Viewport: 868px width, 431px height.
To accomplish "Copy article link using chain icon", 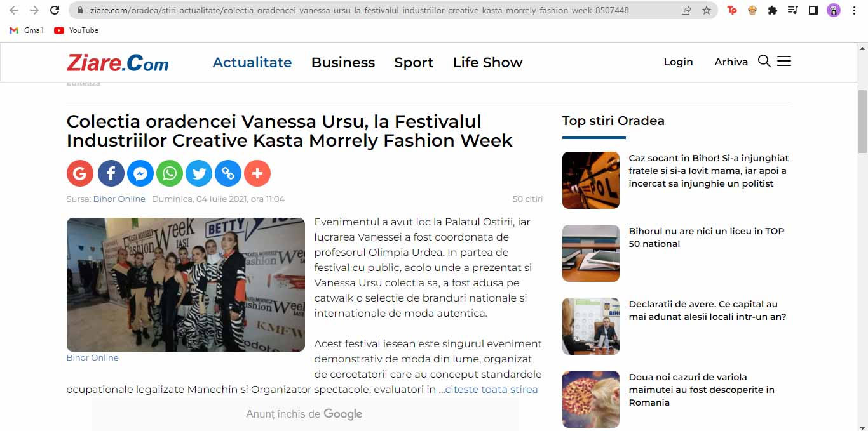I will (x=228, y=173).
